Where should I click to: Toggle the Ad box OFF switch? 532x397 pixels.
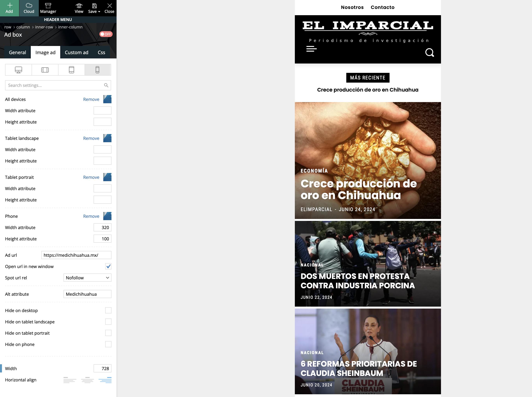tap(106, 34)
